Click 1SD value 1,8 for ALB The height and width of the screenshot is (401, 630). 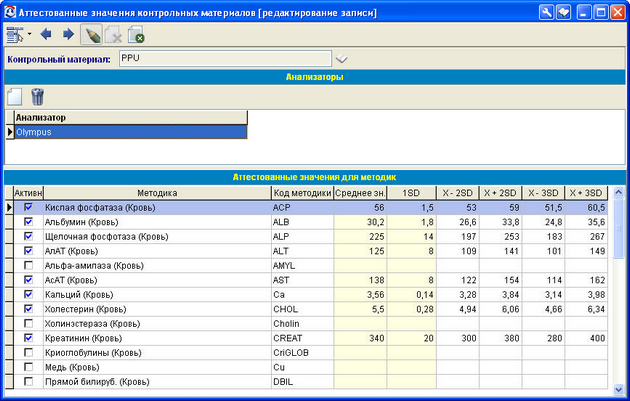coord(411,222)
